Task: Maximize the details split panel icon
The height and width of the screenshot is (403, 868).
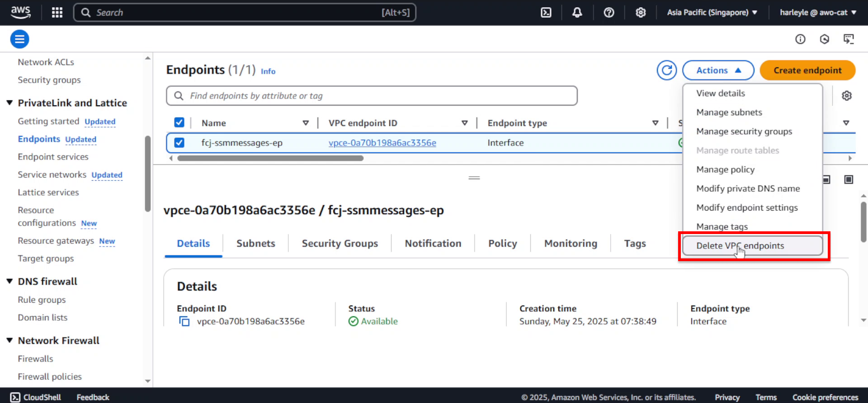Action: (x=849, y=179)
